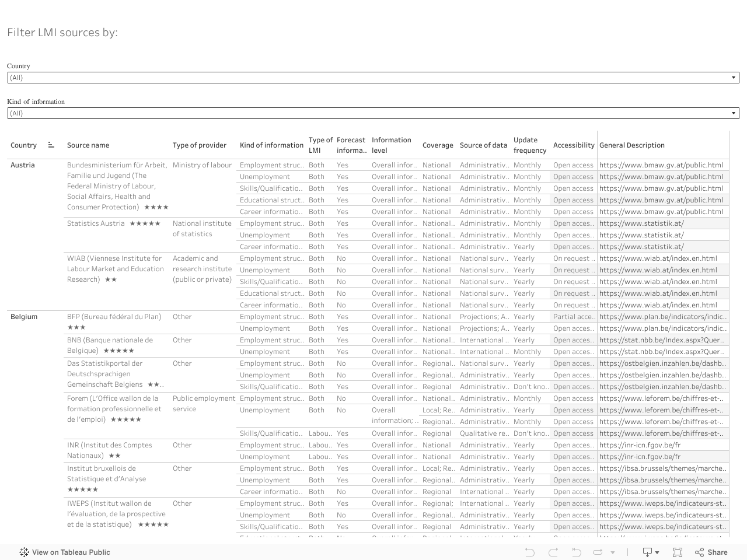Select the Austria country cell

(23, 165)
